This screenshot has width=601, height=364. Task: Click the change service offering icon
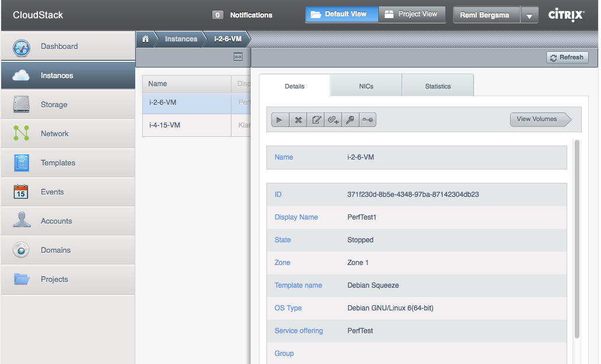pyautogui.click(x=368, y=120)
